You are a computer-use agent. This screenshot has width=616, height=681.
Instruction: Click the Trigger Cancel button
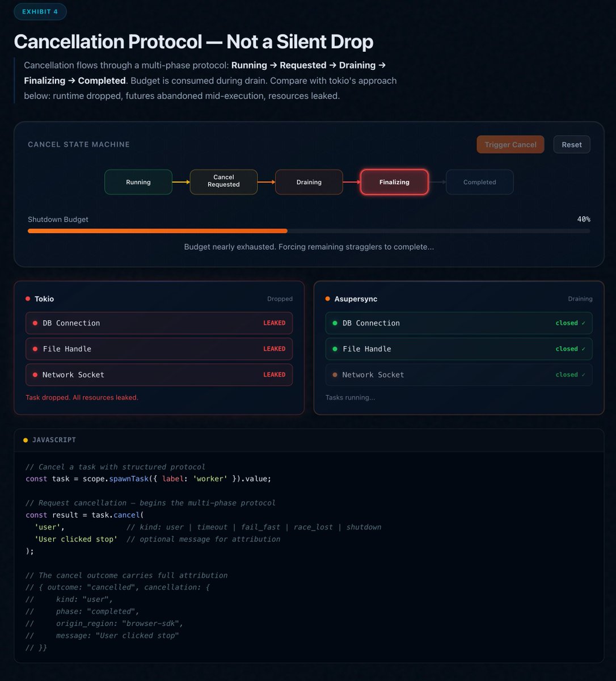tap(510, 145)
